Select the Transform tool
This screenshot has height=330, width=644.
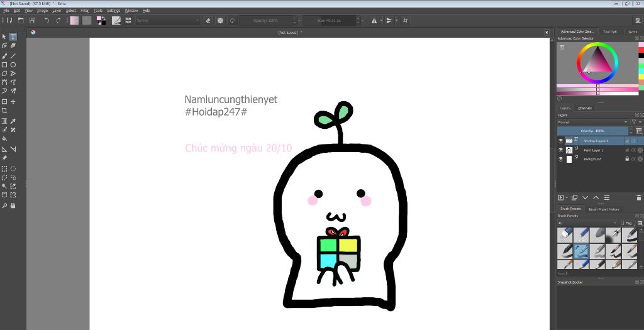(x=4, y=101)
